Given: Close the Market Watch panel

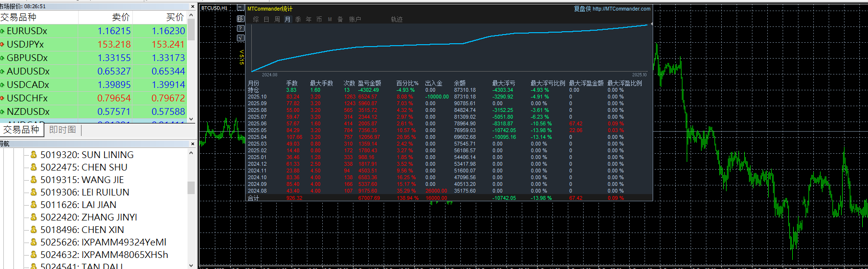Looking at the screenshot, I should 193,7.
